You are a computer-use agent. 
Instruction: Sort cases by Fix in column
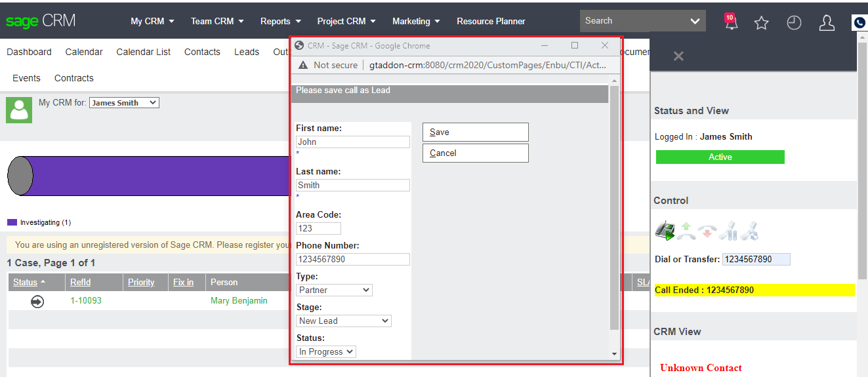pos(183,282)
